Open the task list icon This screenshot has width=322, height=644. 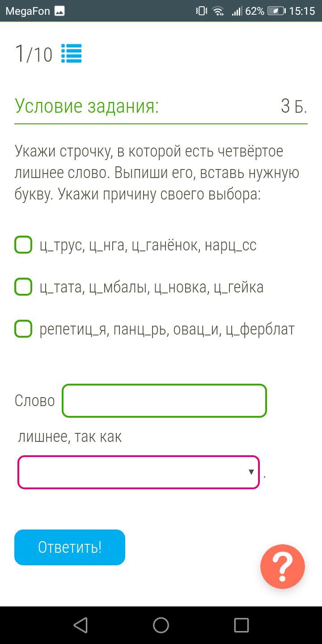coord(71,54)
